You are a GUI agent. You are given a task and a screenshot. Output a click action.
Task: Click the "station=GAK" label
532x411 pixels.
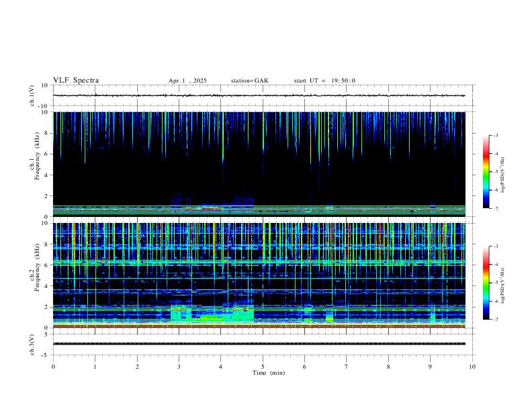click(249, 81)
